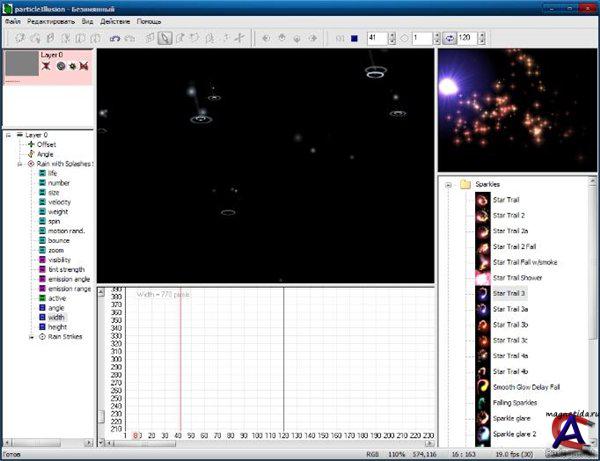The width and height of the screenshot is (600, 461).
Task: Select the Smooth Glow Delay Fall icon
Action: pyautogui.click(x=482, y=386)
